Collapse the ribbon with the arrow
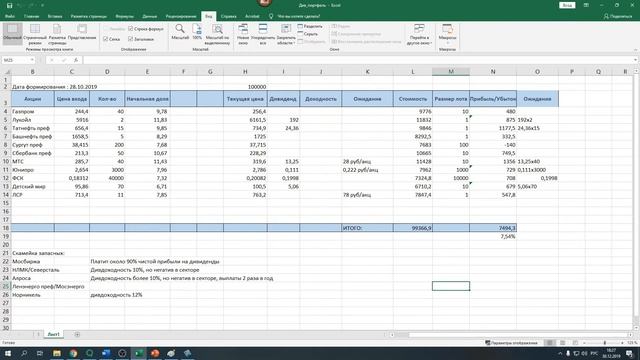 pyautogui.click(x=635, y=50)
